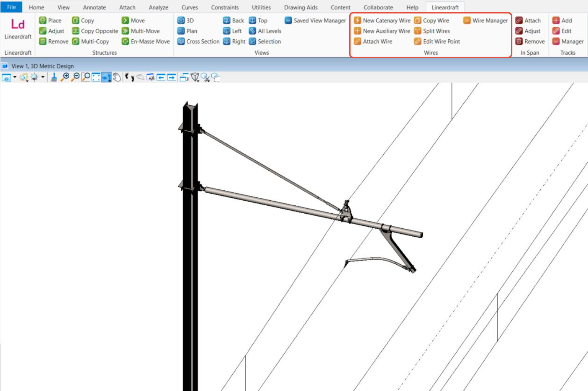The width and height of the screenshot is (588, 391).
Task: Click the View Previous arrow
Action: tap(161, 77)
